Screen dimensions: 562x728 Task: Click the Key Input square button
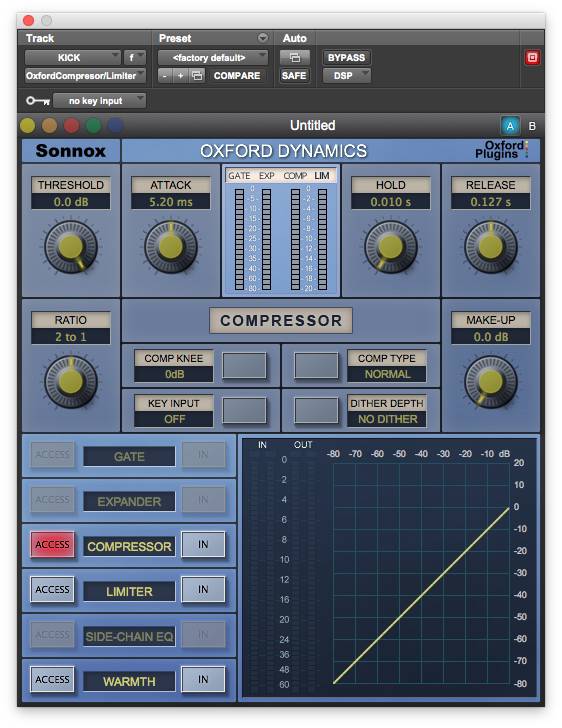point(244,410)
